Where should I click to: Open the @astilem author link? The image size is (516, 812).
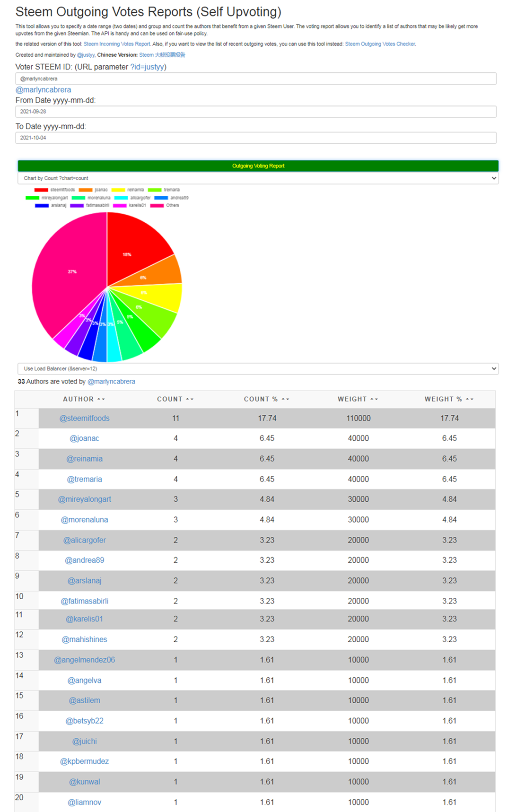pos(84,700)
